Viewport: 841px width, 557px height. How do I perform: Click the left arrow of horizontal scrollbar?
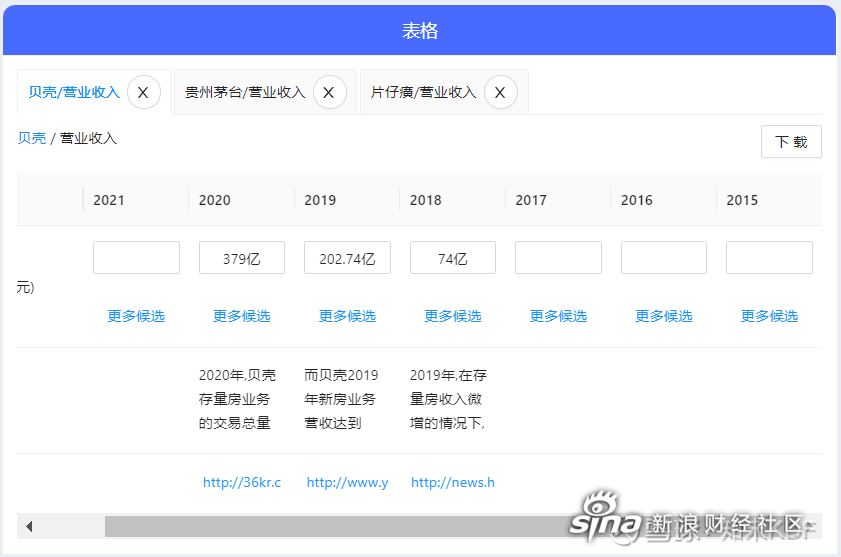click(x=29, y=526)
